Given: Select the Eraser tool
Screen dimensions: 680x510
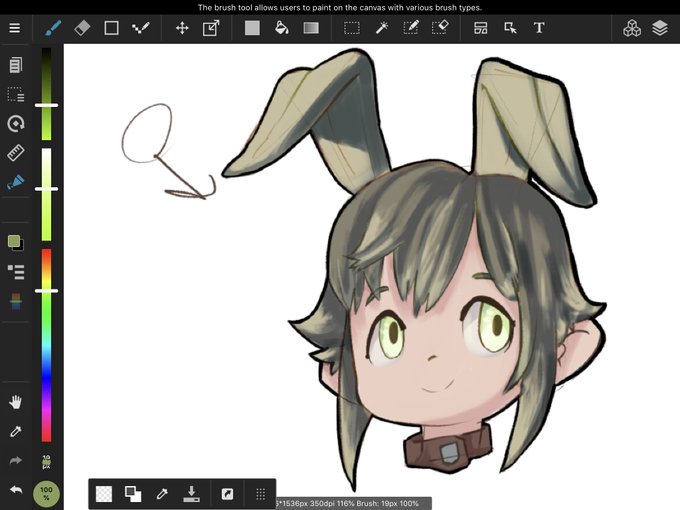Looking at the screenshot, I should click(82, 28).
